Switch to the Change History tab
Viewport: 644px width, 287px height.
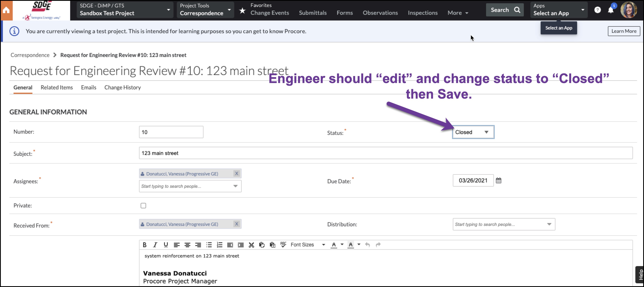(x=122, y=87)
